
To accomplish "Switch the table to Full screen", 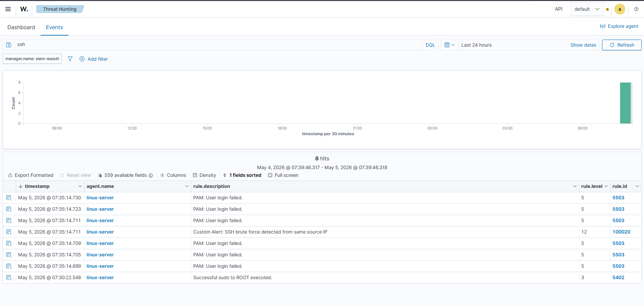I will [x=283, y=175].
